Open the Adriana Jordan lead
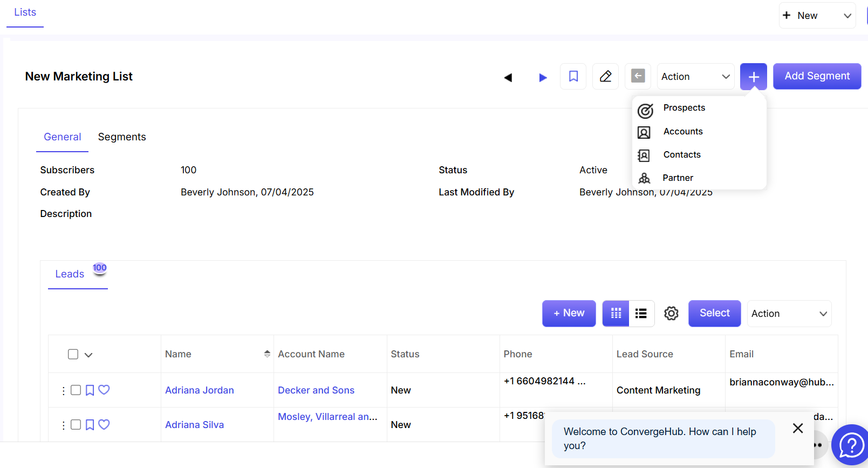The image size is (868, 468). pos(200,390)
